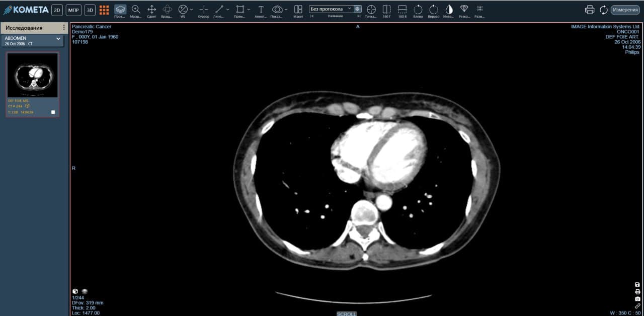Toggle the series thumbnail checkbox
Screen dimensions: 644x316
click(53, 112)
